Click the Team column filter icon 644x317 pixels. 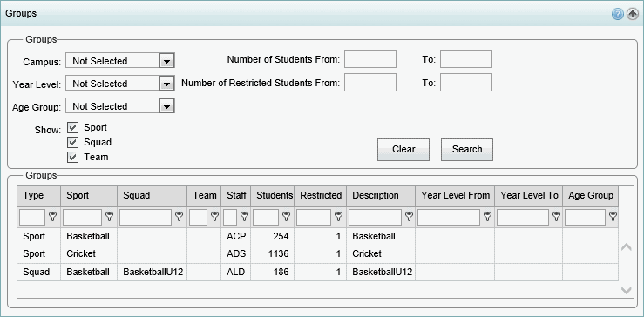coord(214,217)
